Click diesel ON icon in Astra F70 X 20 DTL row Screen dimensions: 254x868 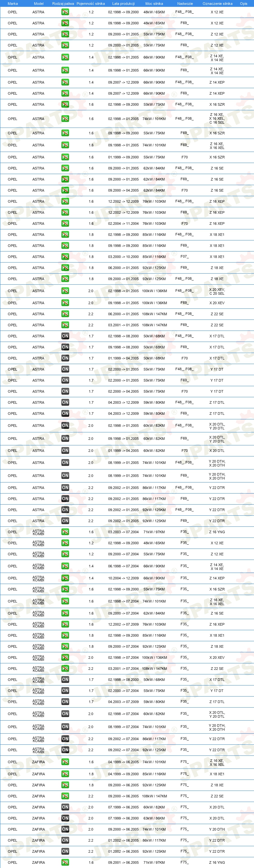tap(65, 451)
